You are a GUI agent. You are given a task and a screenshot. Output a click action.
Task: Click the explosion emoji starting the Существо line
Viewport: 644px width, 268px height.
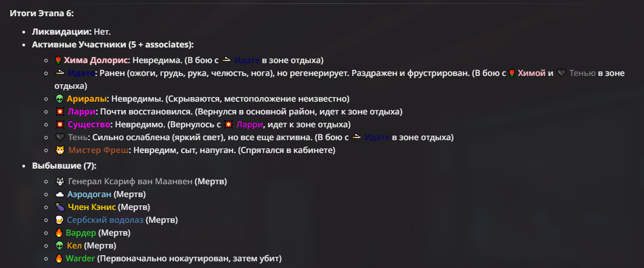tap(60, 125)
